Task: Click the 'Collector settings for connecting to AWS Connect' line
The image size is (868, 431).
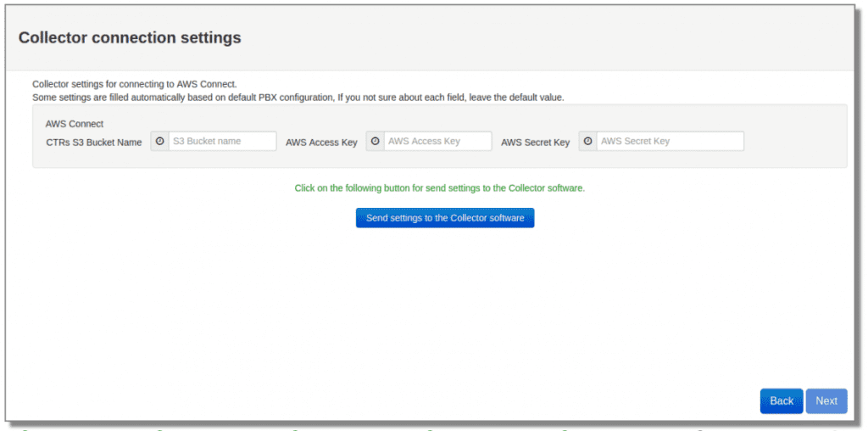Action: [135, 84]
